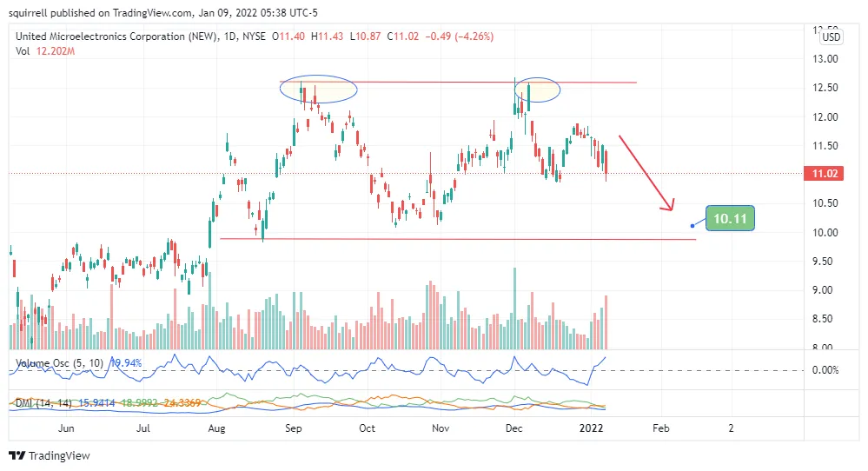The image size is (868, 471).
Task: Click the published-by header text with date
Action: [163, 12]
